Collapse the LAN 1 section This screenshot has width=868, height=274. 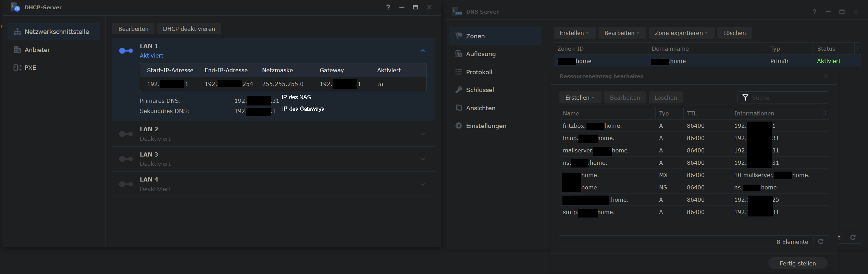pos(423,51)
